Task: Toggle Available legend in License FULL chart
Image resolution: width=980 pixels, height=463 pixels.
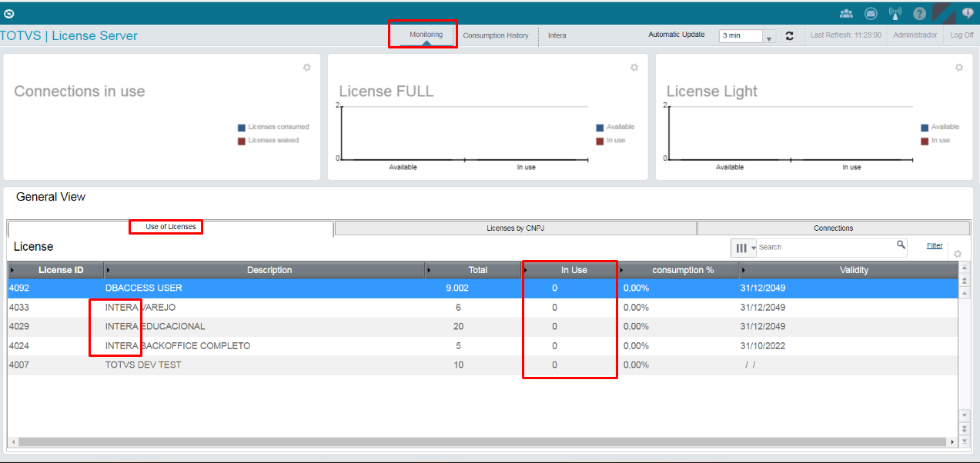Action: coord(616,127)
